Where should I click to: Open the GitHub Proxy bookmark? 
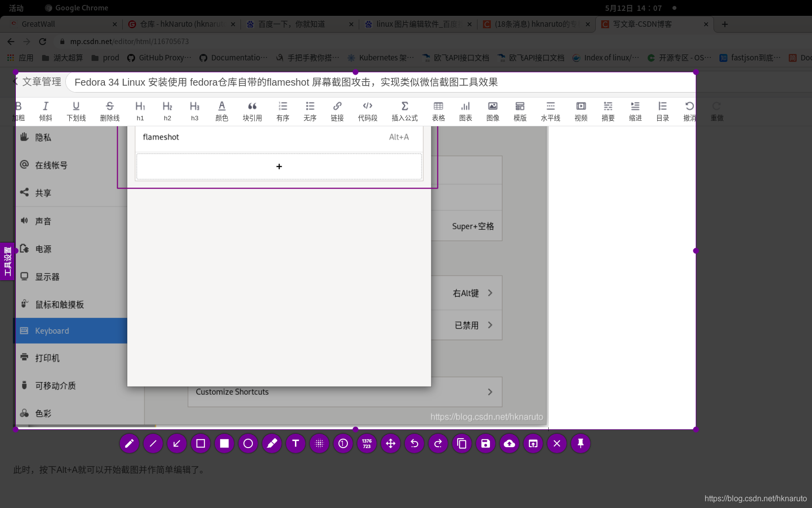159,57
